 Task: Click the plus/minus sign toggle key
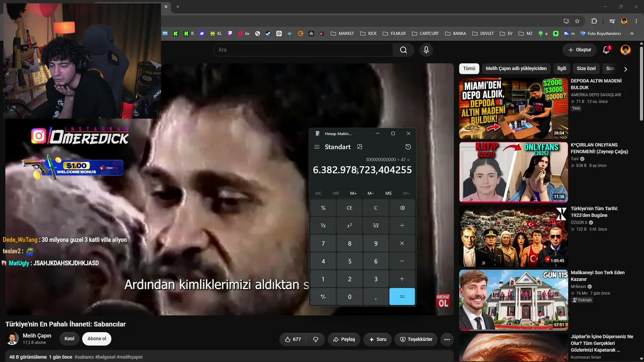[x=323, y=297]
